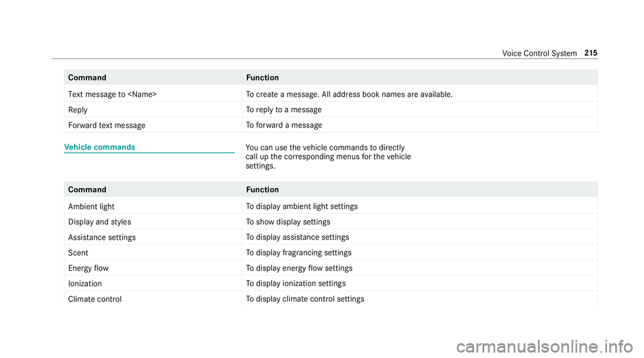Click the page number 215

point(590,53)
